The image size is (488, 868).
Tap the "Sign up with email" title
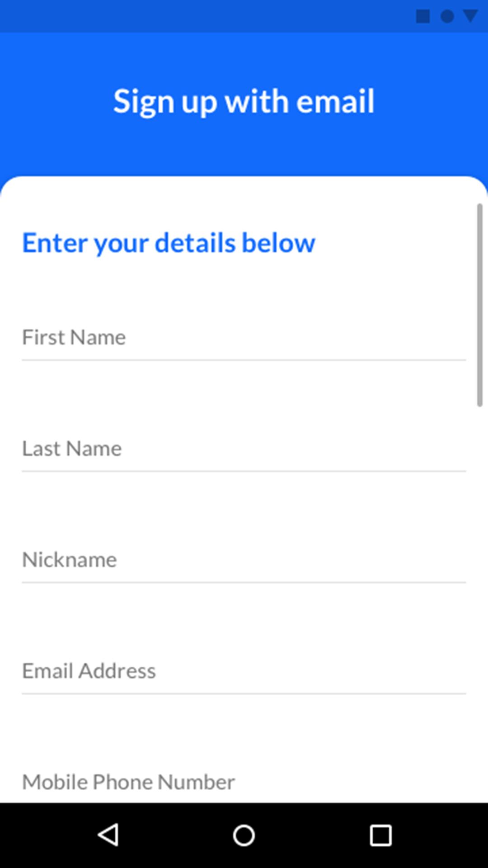click(x=244, y=101)
